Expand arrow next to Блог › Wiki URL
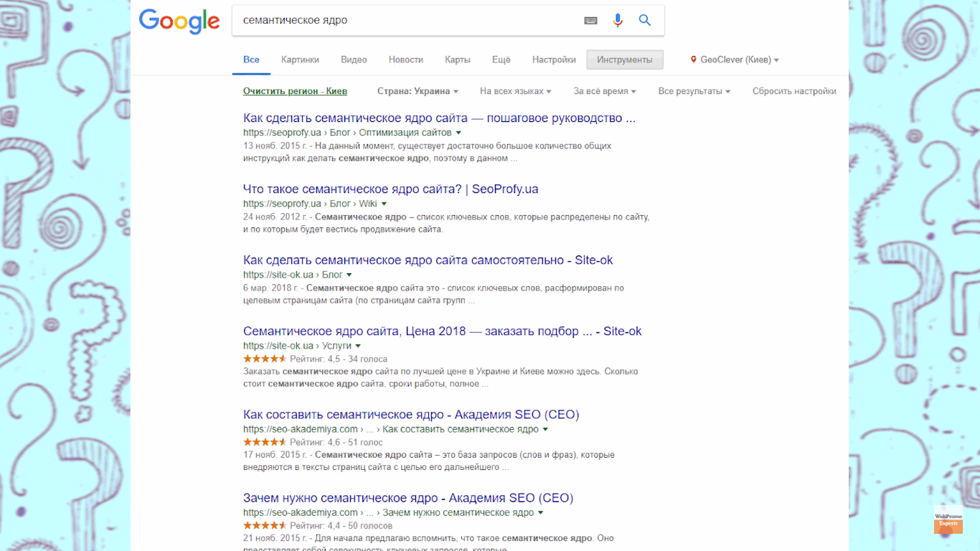Image resolution: width=980 pixels, height=551 pixels. pyautogui.click(x=384, y=204)
